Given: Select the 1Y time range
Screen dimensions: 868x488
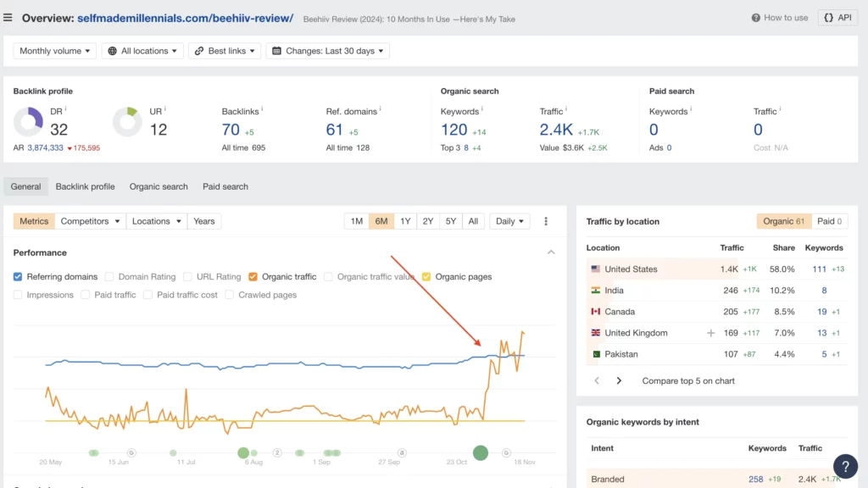Looking at the screenshot, I should 405,221.
